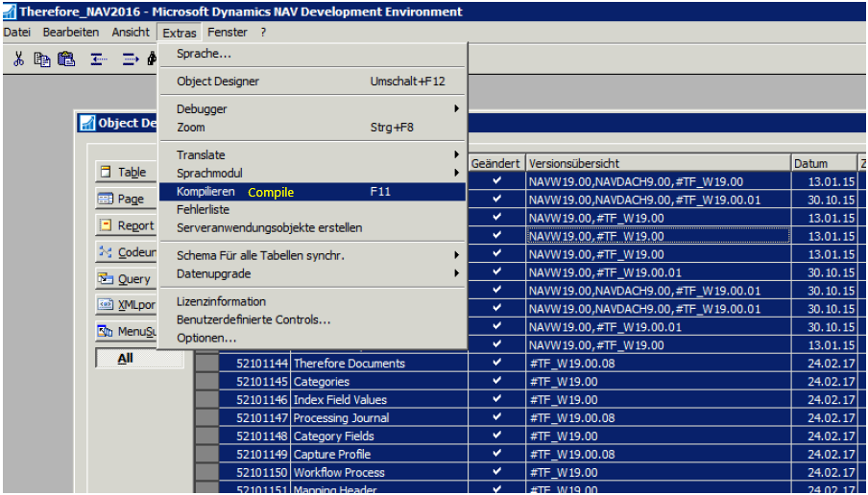Click the Copy toolbar icon
868x495 pixels.
click(42, 59)
